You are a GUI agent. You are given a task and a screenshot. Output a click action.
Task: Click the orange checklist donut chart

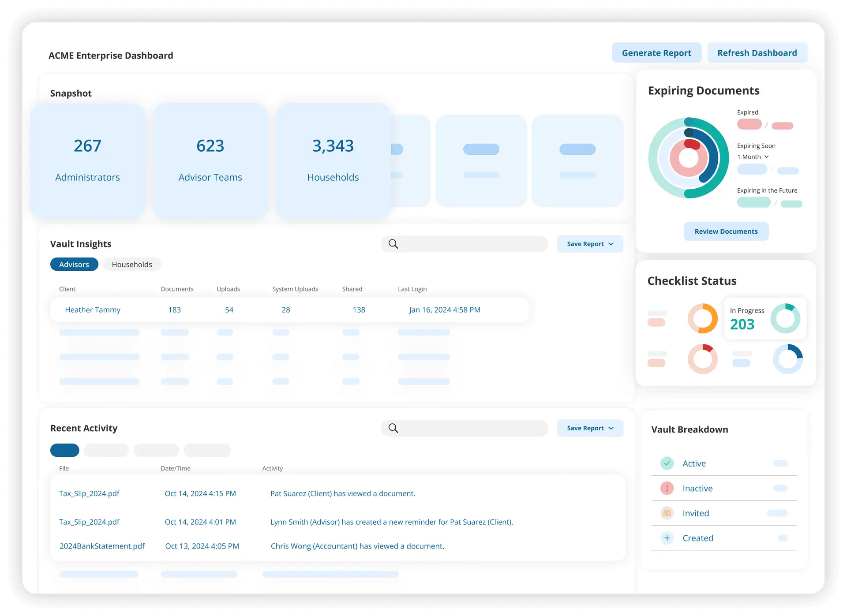point(702,318)
